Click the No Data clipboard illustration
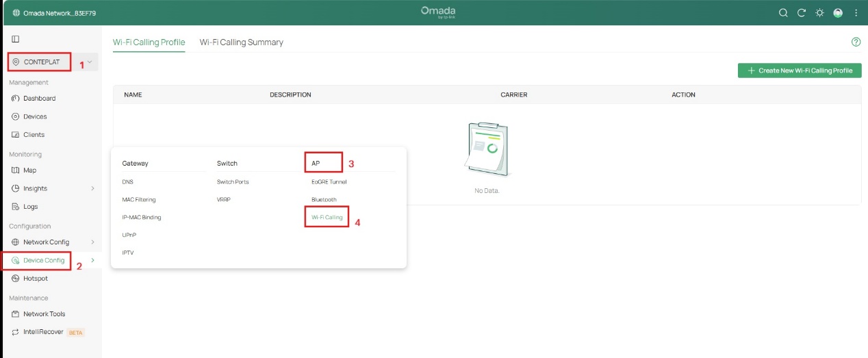Screen dimensions: 868x358 487,151
